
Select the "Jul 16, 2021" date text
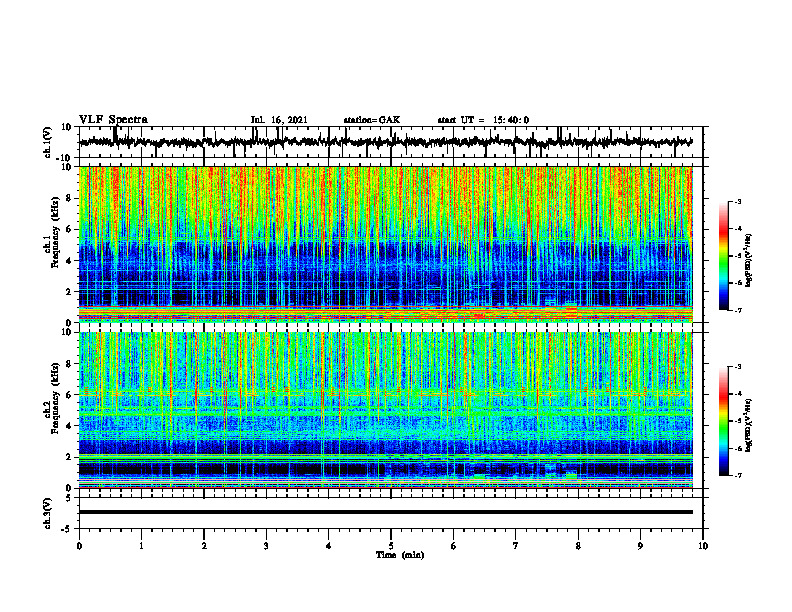tap(279, 120)
